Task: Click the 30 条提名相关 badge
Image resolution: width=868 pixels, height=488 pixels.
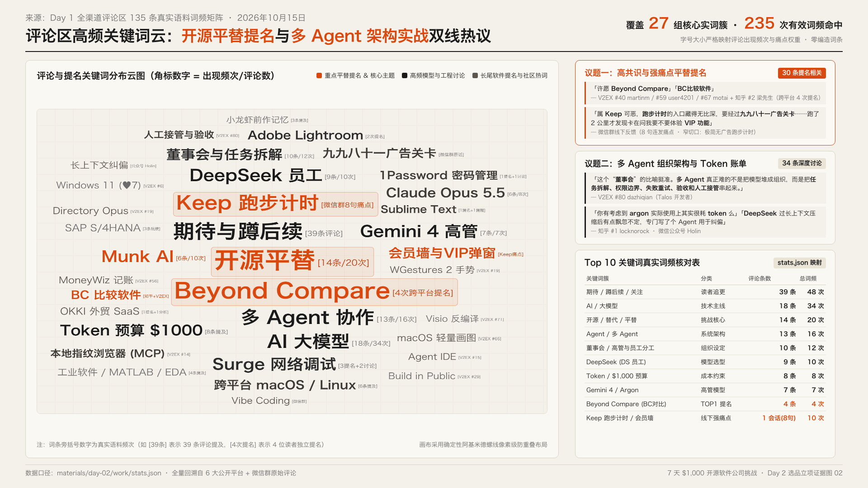Action: click(x=802, y=73)
